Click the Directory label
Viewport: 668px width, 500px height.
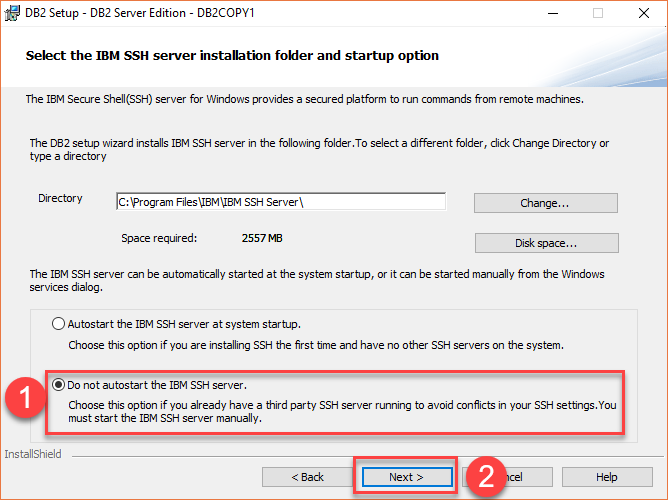click(60, 198)
